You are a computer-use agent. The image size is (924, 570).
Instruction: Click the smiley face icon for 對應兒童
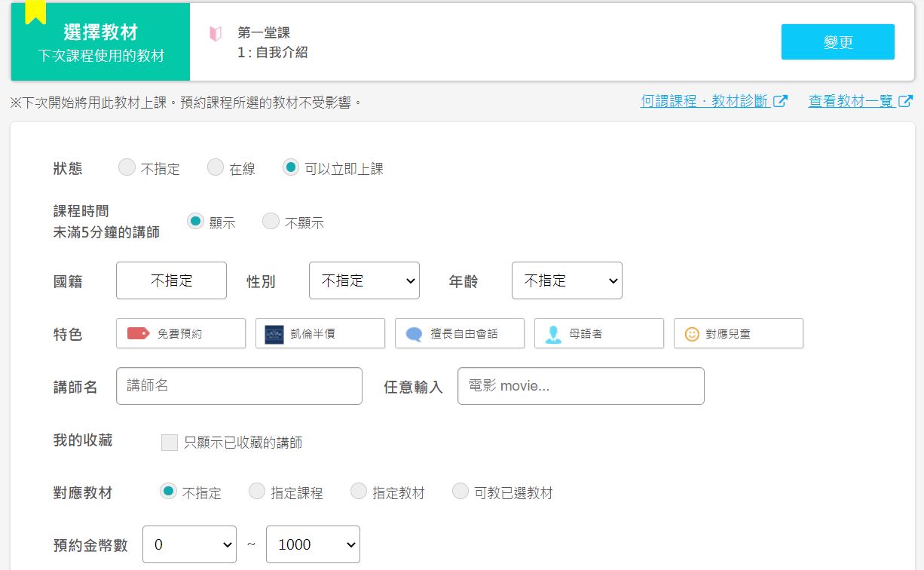click(x=692, y=334)
